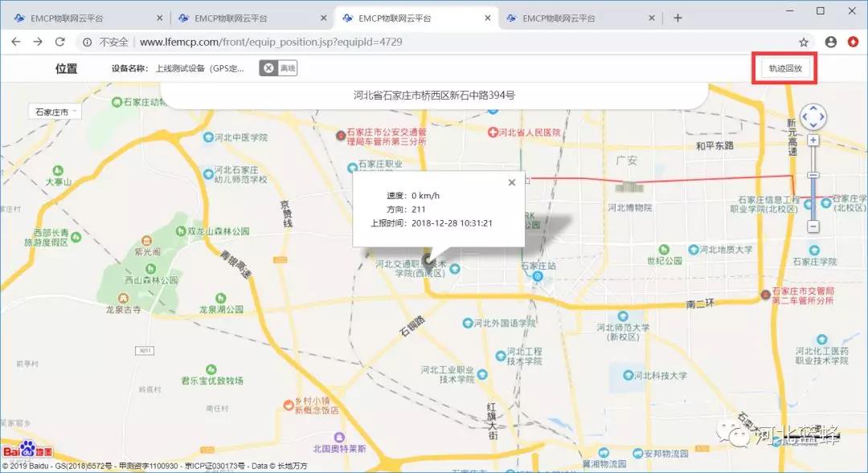Click the 龙泉古寺 map marker
Screen dimensions: 868x473
point(123,298)
